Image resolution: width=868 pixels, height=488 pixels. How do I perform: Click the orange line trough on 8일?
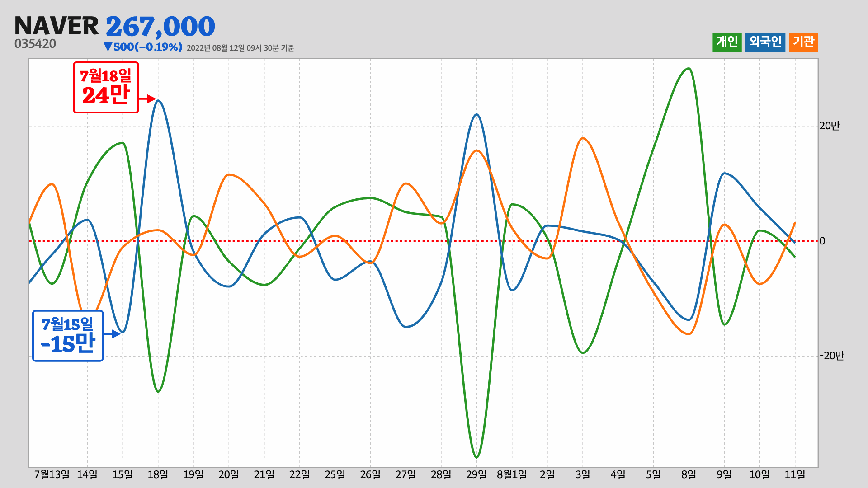689,334
